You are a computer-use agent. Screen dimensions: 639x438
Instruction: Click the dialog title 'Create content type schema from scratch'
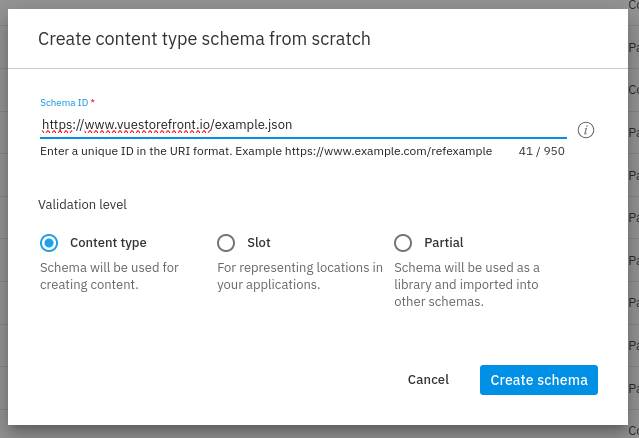tap(204, 40)
